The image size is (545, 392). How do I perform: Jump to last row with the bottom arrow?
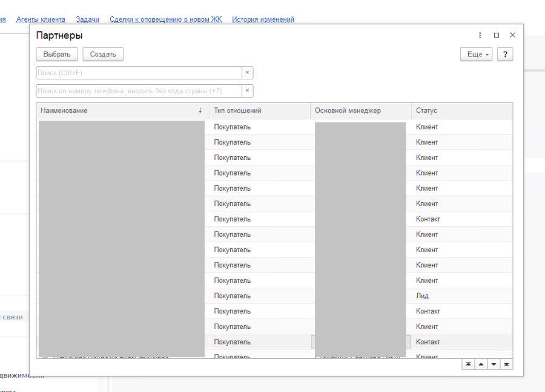pyautogui.click(x=506, y=364)
